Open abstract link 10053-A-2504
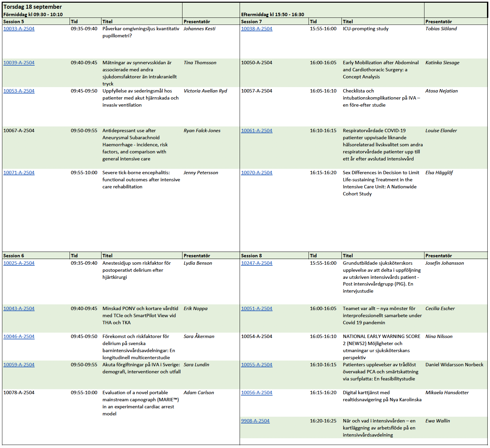Viewport: 490px width, 448px height. click(x=19, y=91)
